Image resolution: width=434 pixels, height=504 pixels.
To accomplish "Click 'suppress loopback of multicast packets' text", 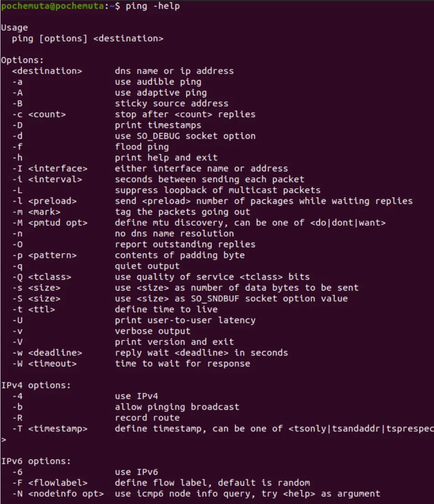I will (217, 190).
